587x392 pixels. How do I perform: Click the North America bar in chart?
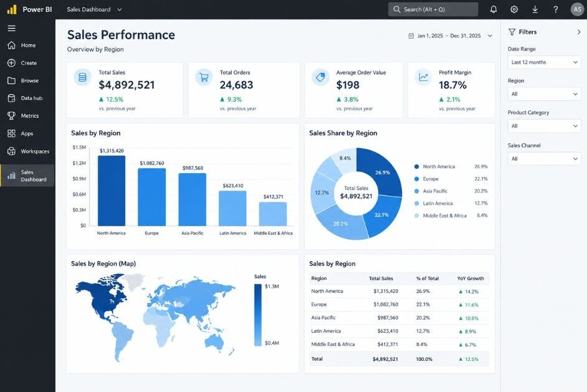[x=112, y=191]
